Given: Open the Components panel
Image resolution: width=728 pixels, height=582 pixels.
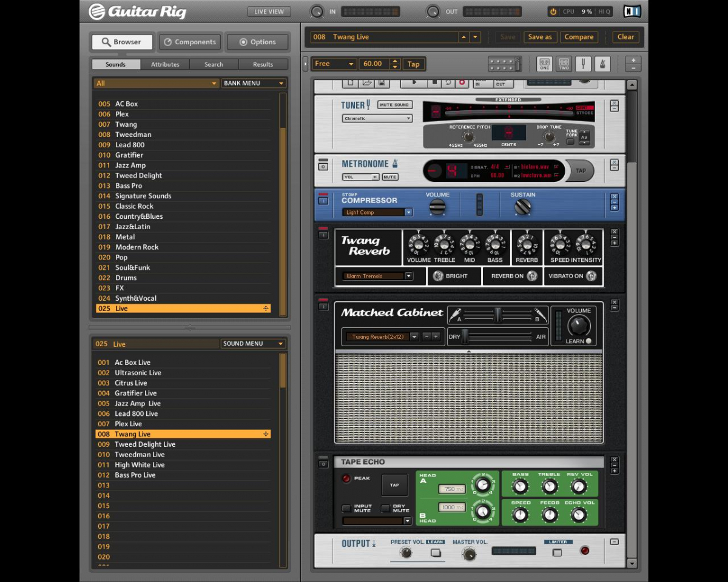Looking at the screenshot, I should [x=190, y=42].
